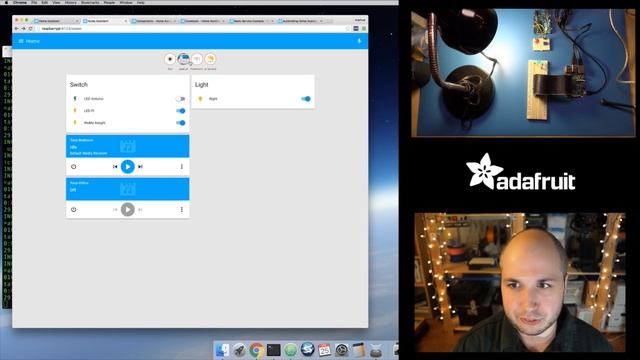640x360 pixels.
Task: Click the LED Pi label
Action: (x=89, y=111)
